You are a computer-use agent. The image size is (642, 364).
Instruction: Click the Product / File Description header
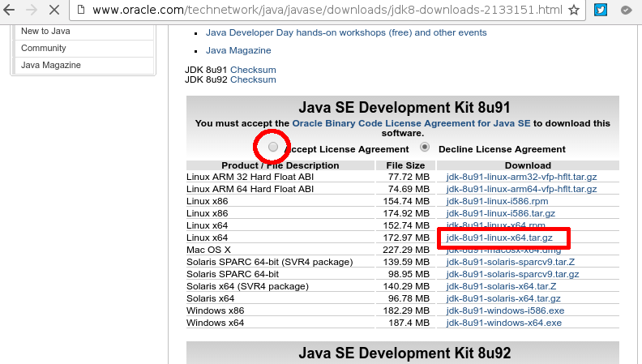[x=280, y=165]
